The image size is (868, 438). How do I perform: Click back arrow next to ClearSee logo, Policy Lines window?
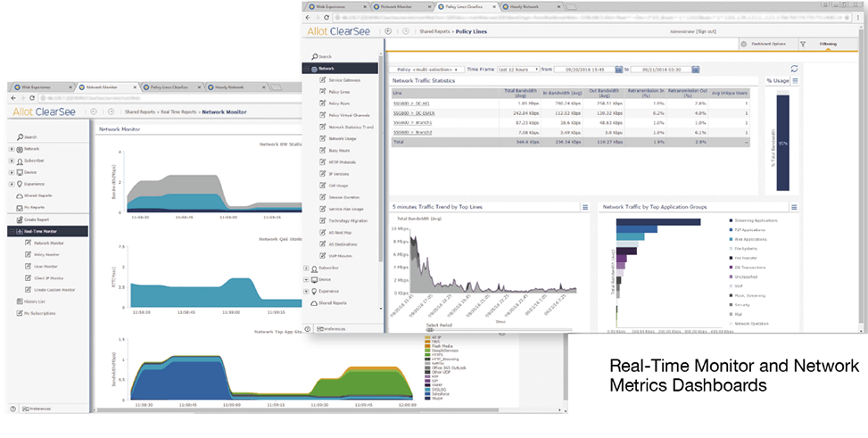(x=388, y=31)
